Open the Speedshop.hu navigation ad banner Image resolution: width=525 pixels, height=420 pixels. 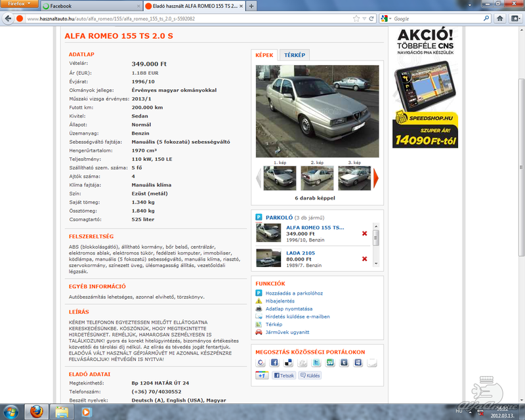(425, 88)
